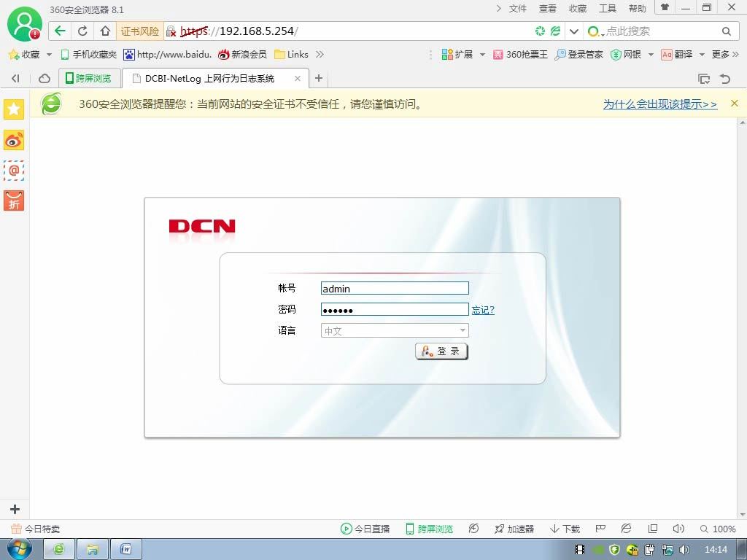Open a new tab with plus

point(319,78)
